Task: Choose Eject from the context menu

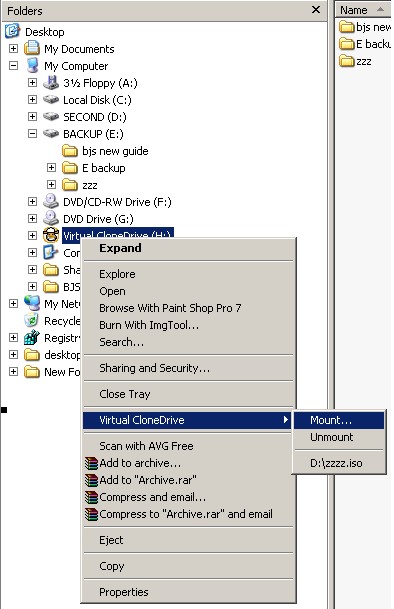Action: coord(188,540)
